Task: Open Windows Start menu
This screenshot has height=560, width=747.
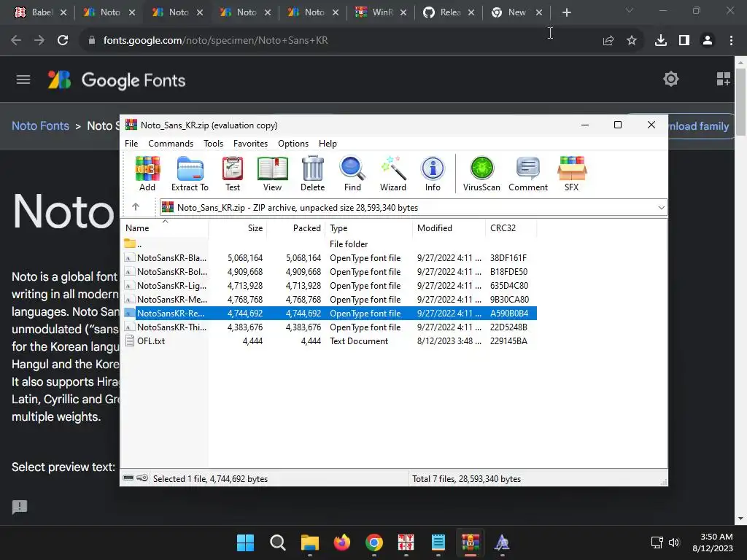Action: pos(245,542)
